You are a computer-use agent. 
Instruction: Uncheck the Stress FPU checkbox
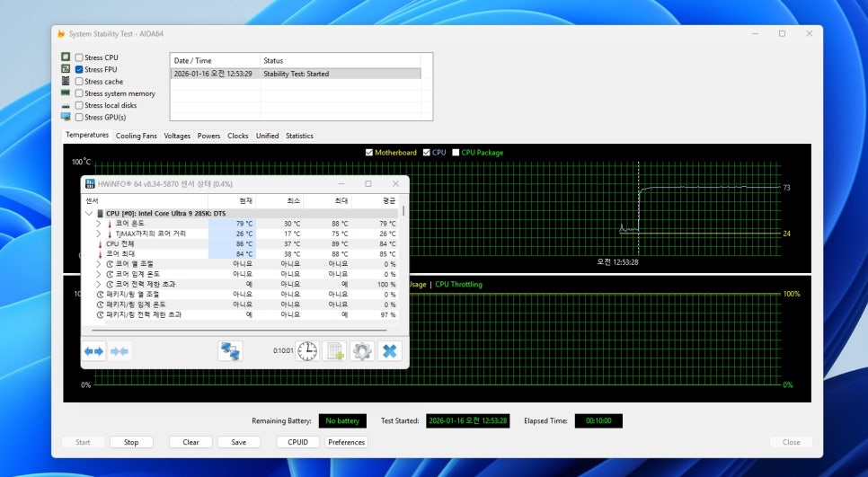pos(79,69)
